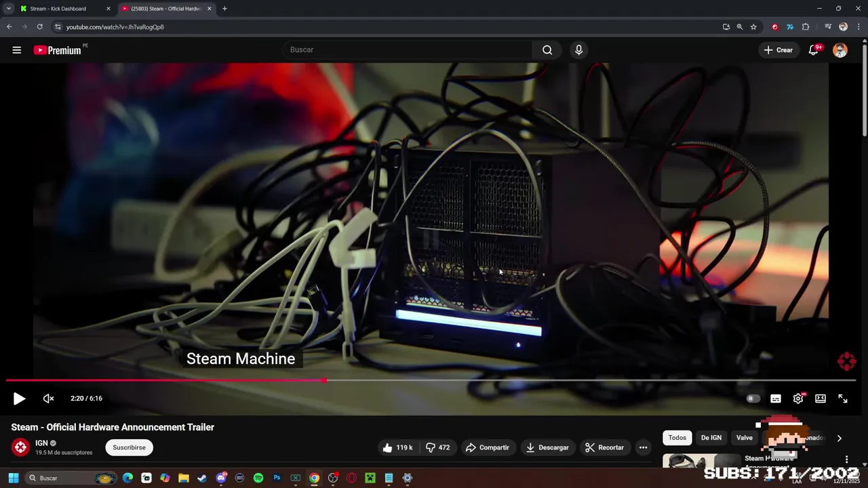868x488 pixels.
Task: Show more filter chips arrow
Action: point(839,438)
